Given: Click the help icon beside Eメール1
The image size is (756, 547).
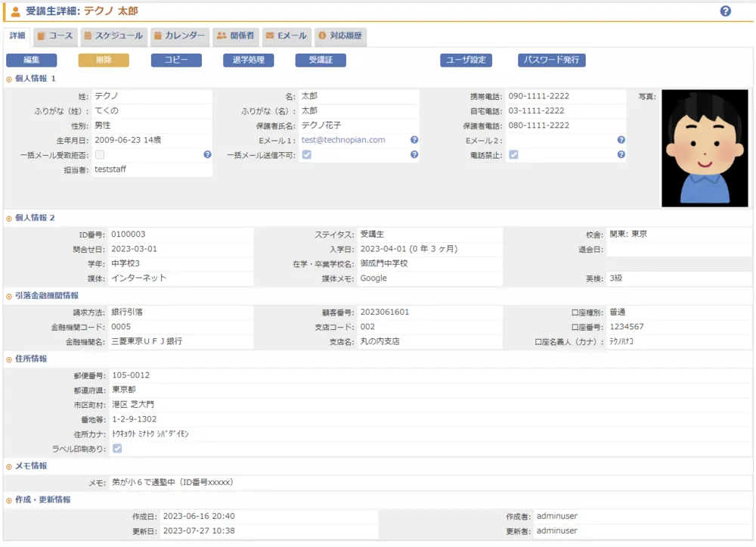Looking at the screenshot, I should (414, 140).
